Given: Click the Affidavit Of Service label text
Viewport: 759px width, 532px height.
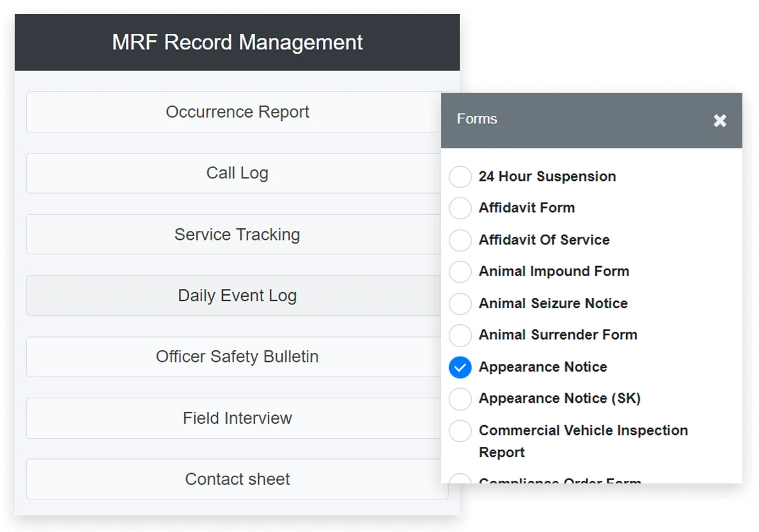Looking at the screenshot, I should (544, 240).
